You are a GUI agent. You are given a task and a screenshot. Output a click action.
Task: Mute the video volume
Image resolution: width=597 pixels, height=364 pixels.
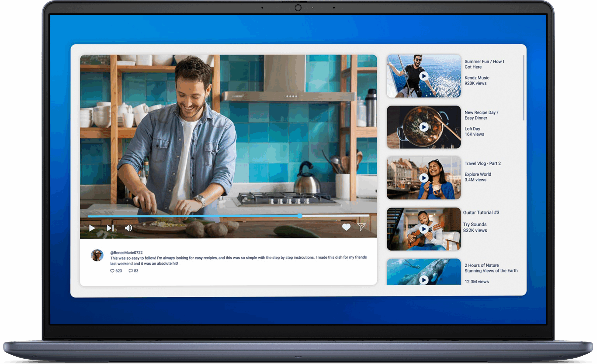tap(128, 228)
